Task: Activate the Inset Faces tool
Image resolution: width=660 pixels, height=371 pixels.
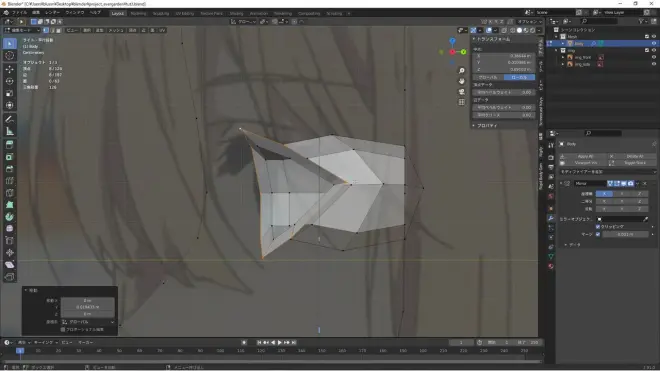Action: point(10,157)
